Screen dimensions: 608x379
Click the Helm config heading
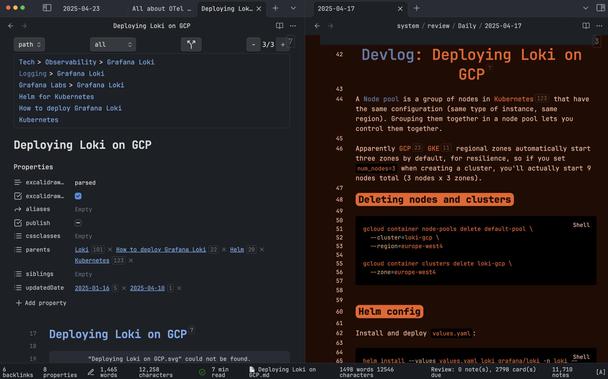tap(389, 312)
